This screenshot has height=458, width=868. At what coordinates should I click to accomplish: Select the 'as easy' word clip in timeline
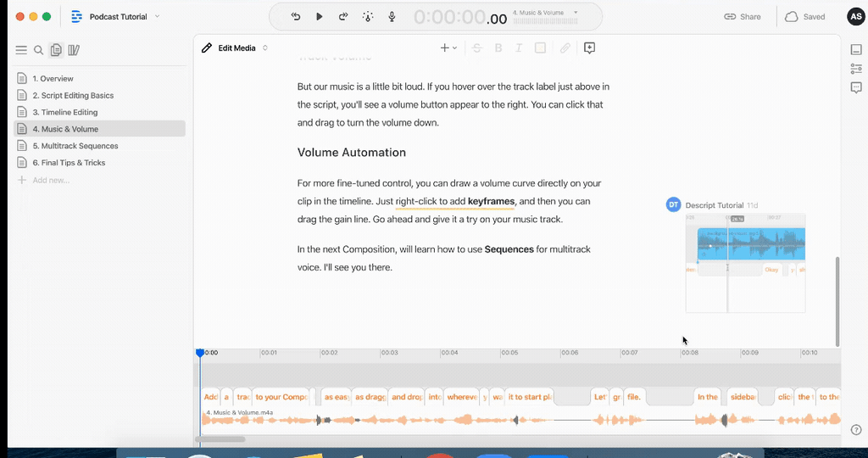coord(336,397)
